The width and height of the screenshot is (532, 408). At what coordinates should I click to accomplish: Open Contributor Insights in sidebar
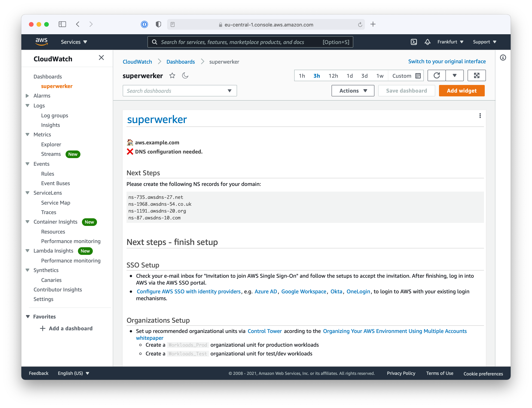pos(58,290)
